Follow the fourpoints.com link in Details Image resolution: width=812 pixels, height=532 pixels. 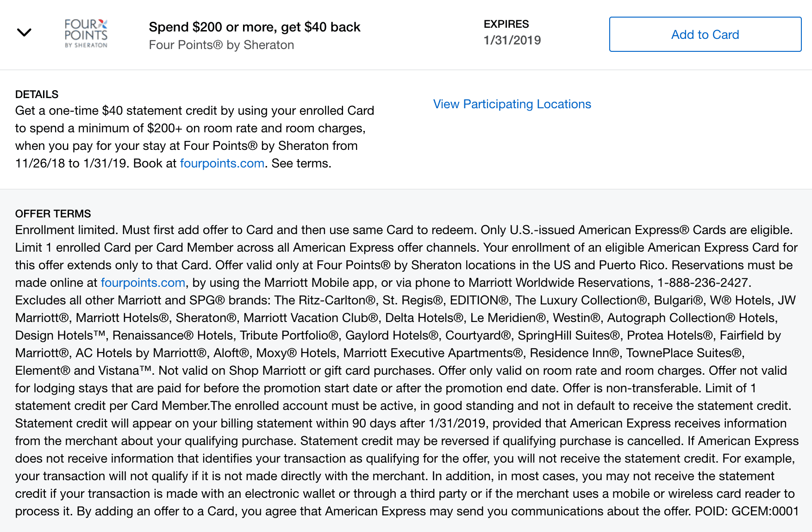pos(222,163)
